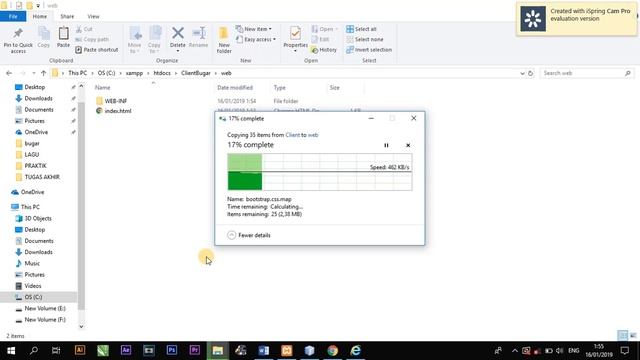Click the copy progress speed graph
This screenshot has height=360, width=640.
[320, 172]
